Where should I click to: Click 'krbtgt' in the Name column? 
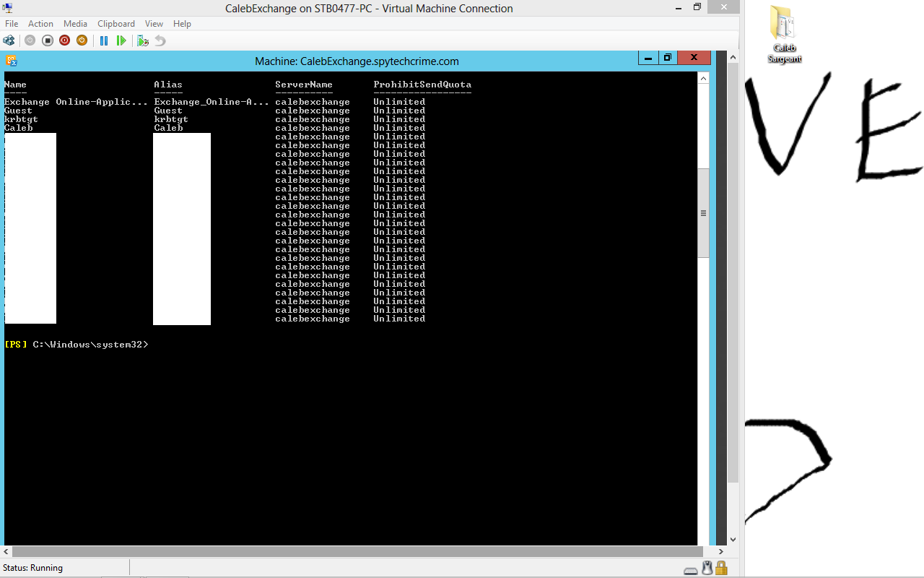point(21,119)
